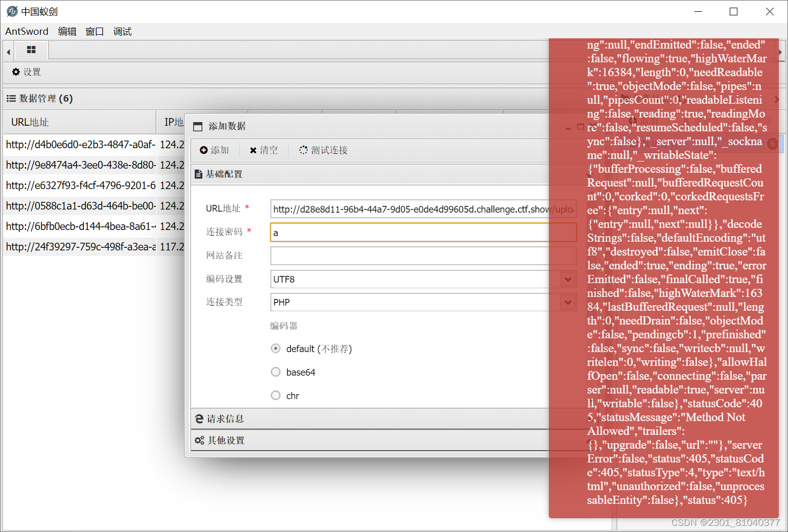This screenshot has width=788, height=532.
Task: Click the 请求信息 section icon
Action: click(199, 419)
